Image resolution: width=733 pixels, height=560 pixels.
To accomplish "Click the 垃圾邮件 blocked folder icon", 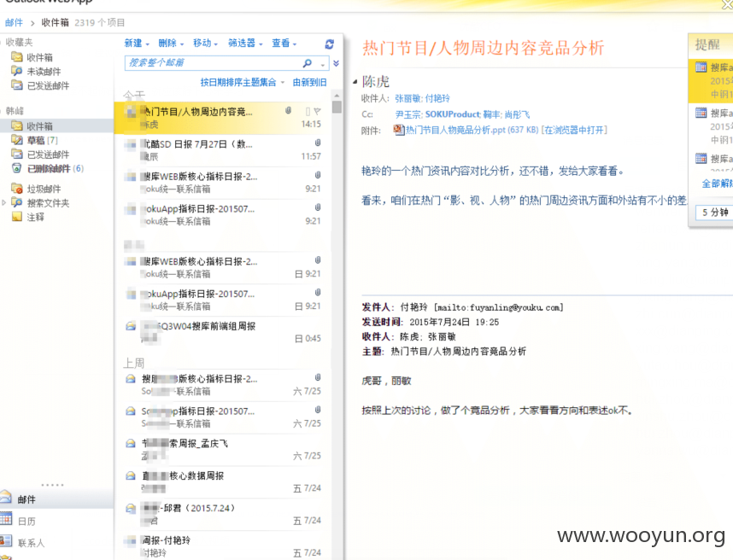I will click(x=17, y=188).
